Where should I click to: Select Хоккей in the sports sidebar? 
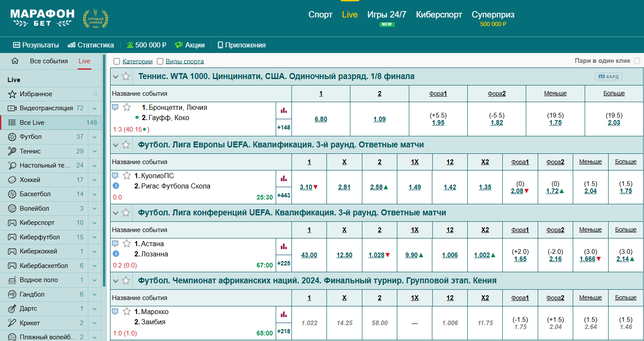point(44,180)
